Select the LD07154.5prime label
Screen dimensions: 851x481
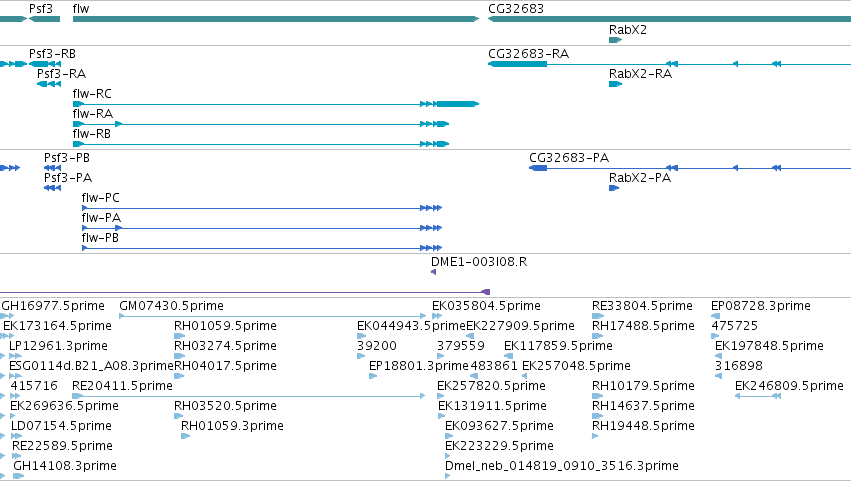(61, 426)
